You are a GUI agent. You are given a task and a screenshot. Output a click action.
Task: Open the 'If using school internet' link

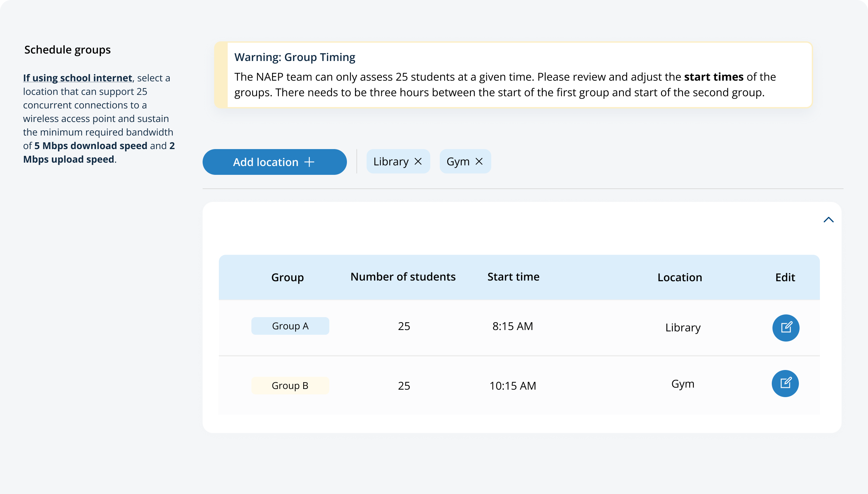point(77,78)
